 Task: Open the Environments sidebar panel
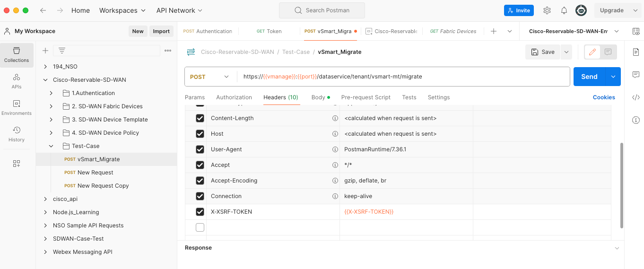coord(17,108)
